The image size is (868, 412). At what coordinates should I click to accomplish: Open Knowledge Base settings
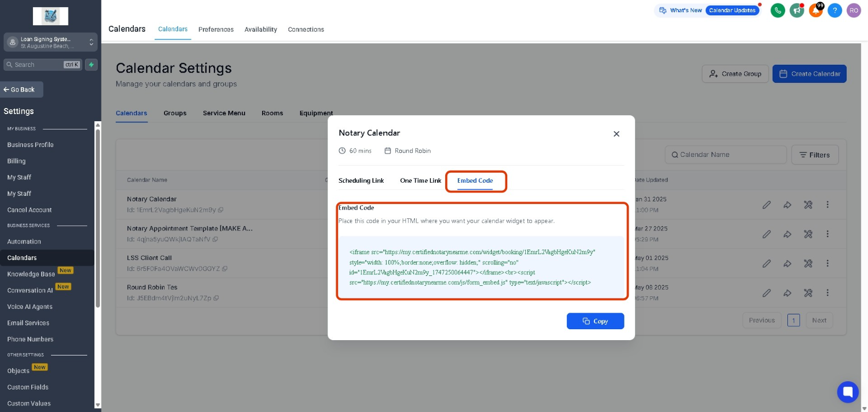click(31, 274)
